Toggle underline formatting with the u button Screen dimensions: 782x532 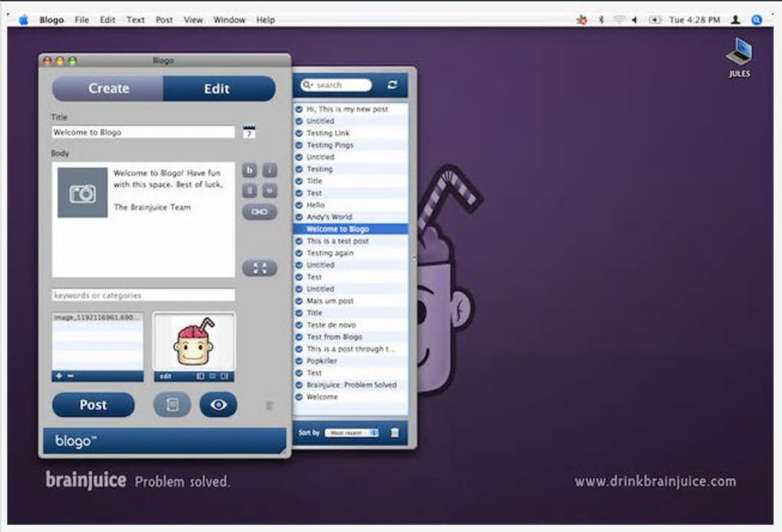point(249,190)
